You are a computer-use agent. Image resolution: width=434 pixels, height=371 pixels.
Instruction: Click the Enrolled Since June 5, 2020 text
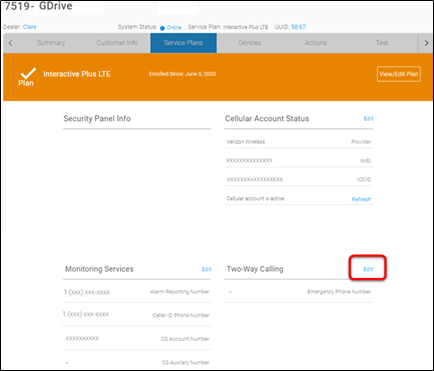click(x=182, y=74)
